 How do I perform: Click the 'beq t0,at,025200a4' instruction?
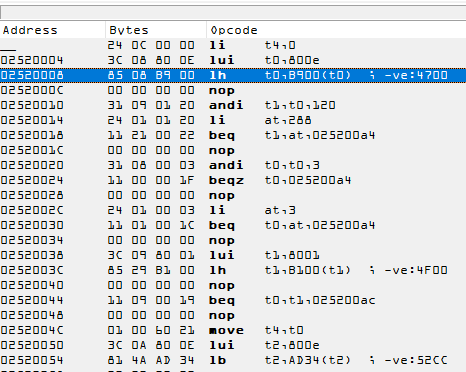[292, 225]
